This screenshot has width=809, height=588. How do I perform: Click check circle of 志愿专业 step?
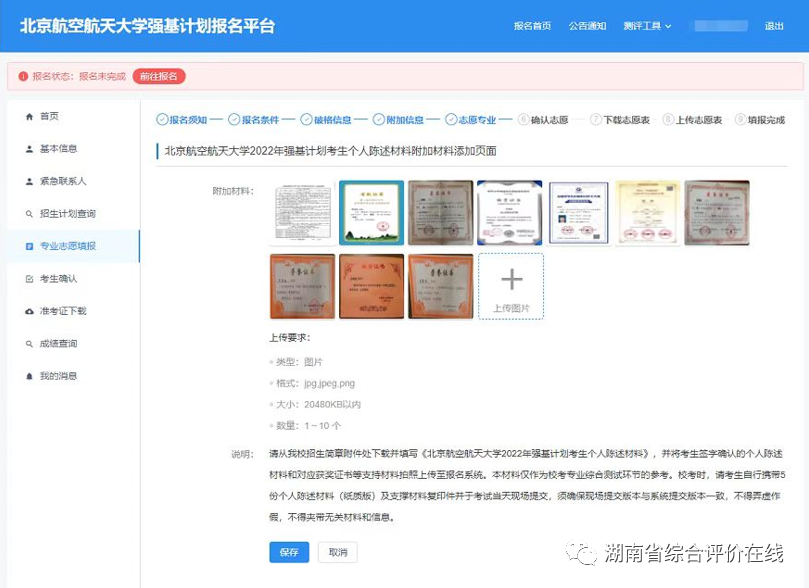(451, 120)
